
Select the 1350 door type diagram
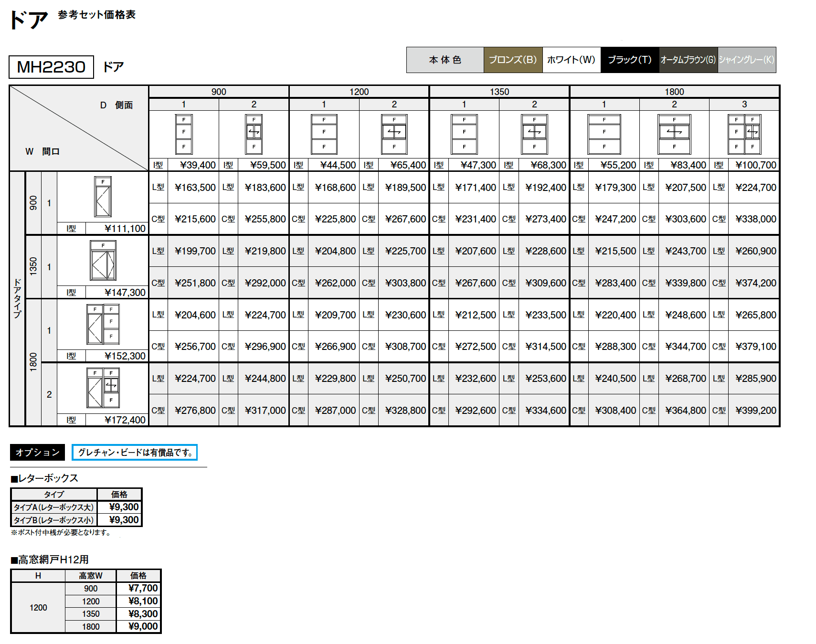point(103,261)
